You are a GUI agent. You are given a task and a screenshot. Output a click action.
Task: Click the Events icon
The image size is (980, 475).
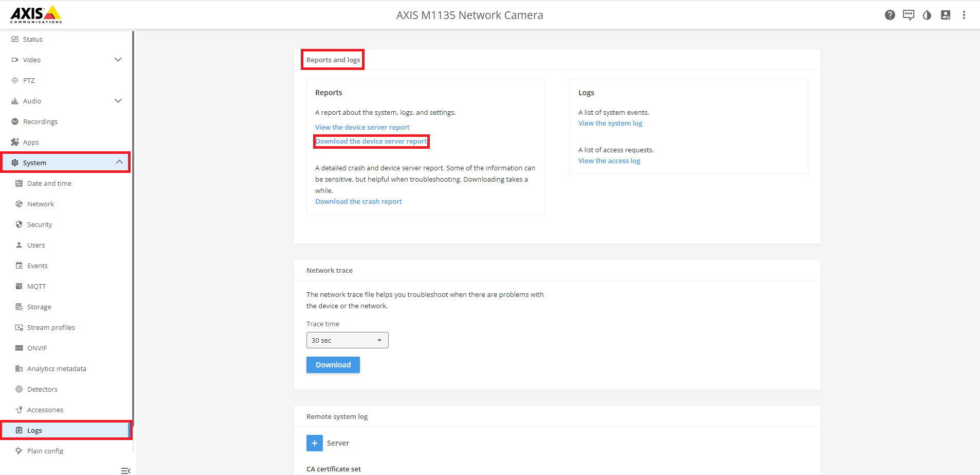tap(19, 266)
